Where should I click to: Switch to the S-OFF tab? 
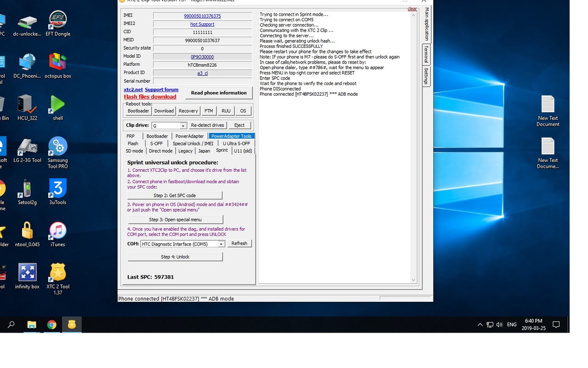coord(157,144)
